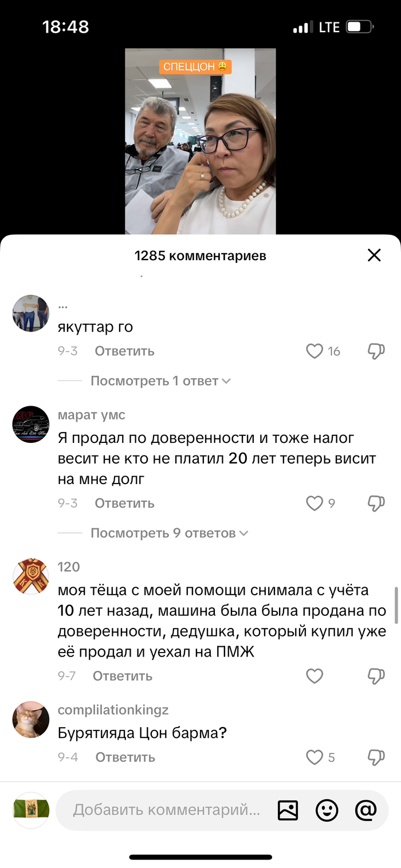401x868 pixels.
Task: Dislike the complilationkingz comment
Action: [x=376, y=757]
